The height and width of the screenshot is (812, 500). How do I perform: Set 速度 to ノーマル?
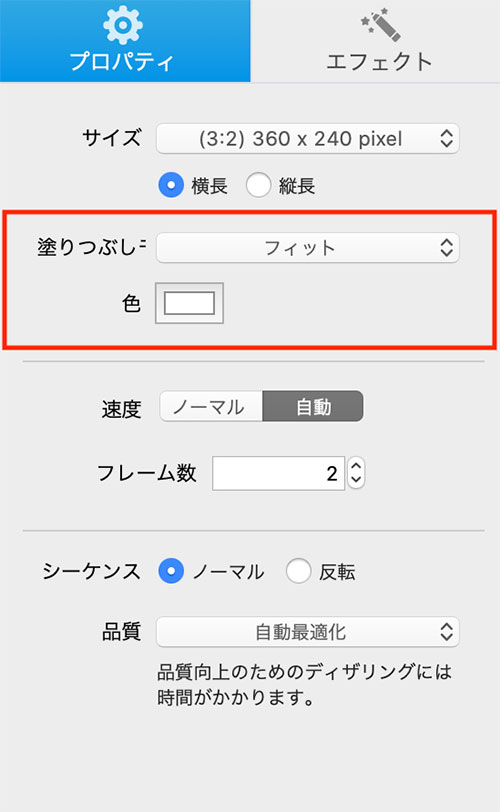[x=211, y=407]
